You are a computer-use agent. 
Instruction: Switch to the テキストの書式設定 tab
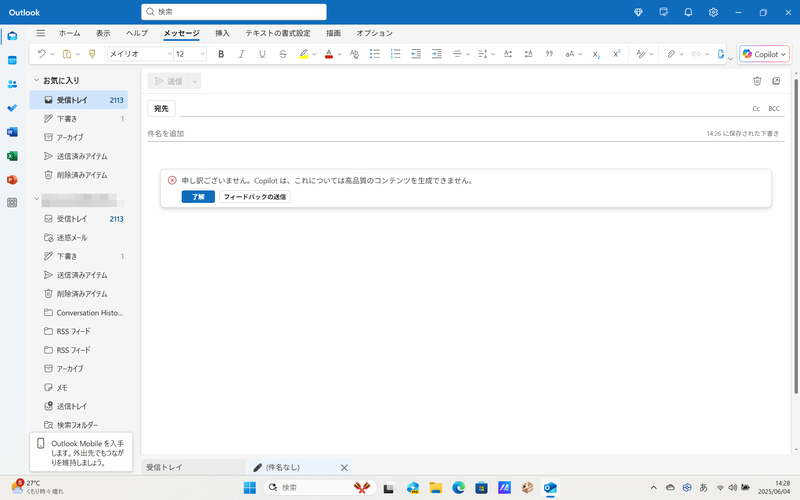tap(278, 33)
